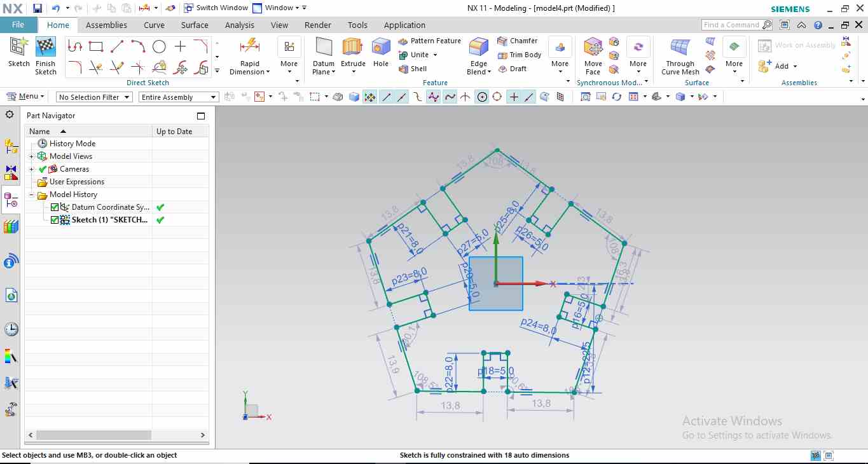Viewport: 868px width, 464px height.
Task: Toggle the snap Intersection option
Action: point(465,97)
